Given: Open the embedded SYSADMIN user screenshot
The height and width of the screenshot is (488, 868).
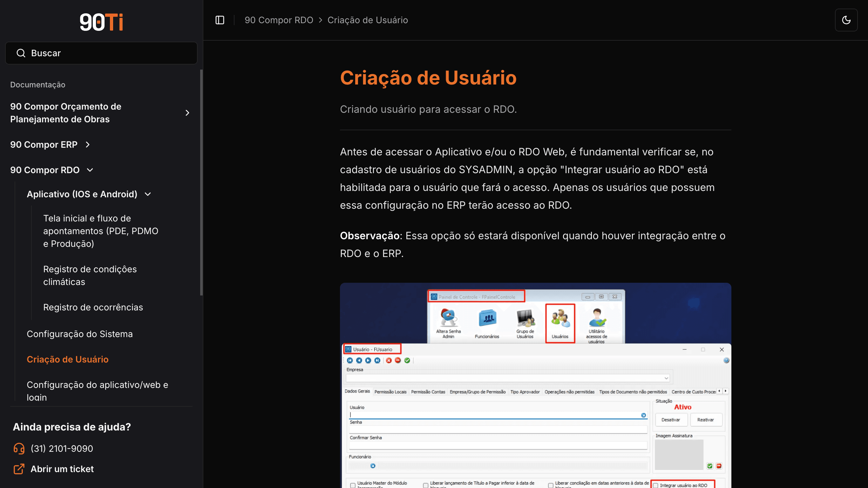Looking at the screenshot, I should tap(535, 385).
